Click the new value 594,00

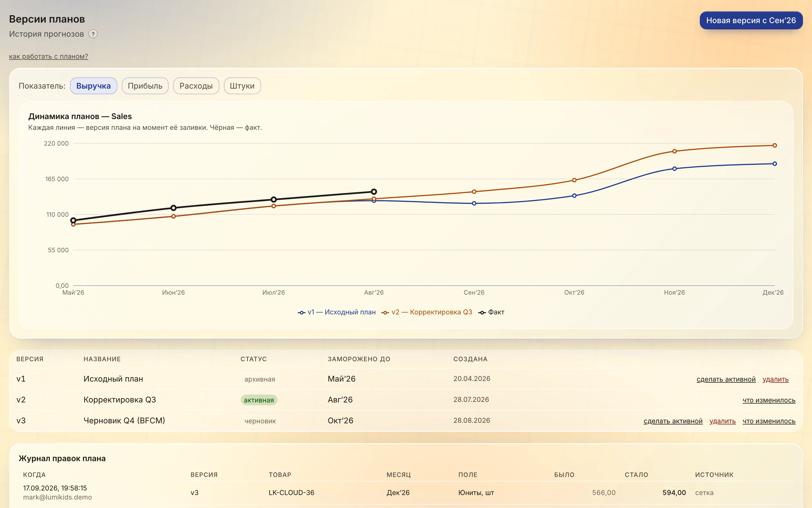tap(674, 492)
